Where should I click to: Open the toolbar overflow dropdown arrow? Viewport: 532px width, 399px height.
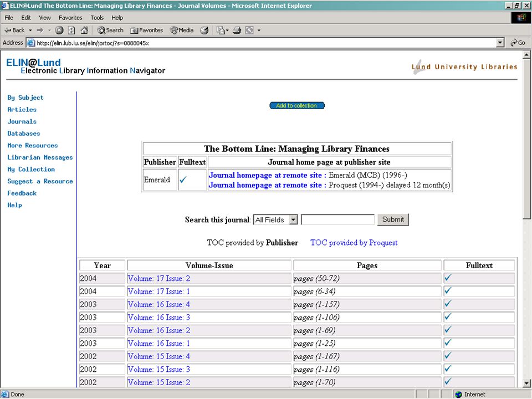[x=259, y=30]
